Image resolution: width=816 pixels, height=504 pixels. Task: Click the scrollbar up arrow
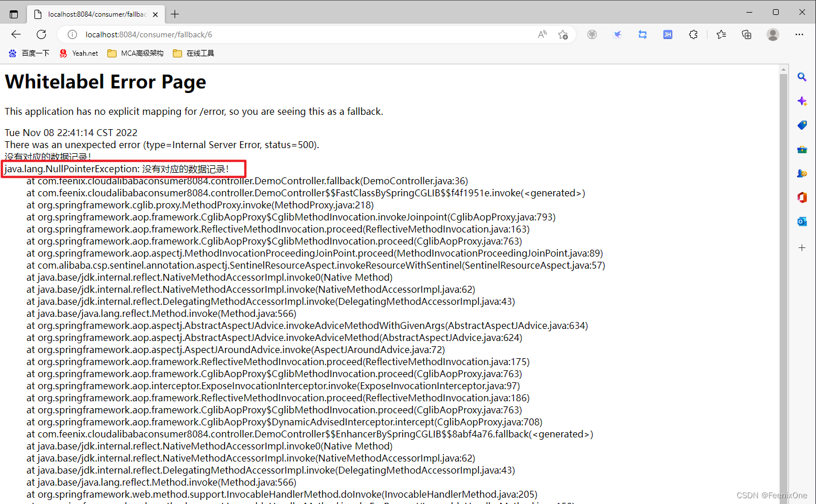point(783,69)
